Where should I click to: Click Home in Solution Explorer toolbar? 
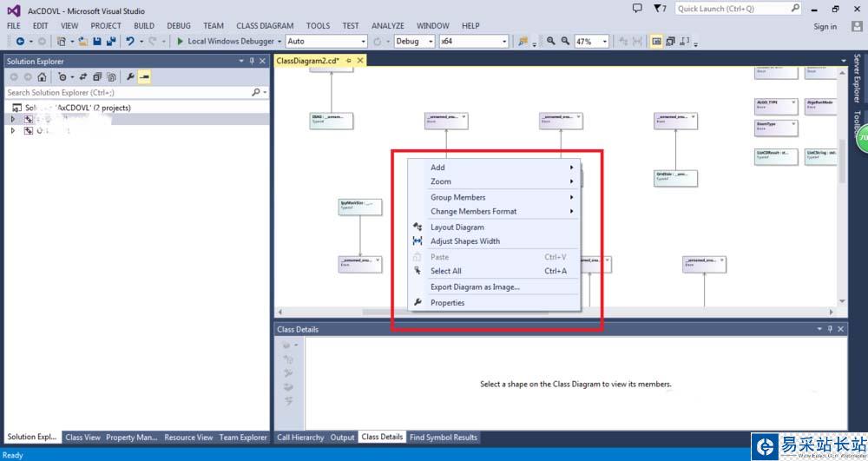tap(42, 77)
